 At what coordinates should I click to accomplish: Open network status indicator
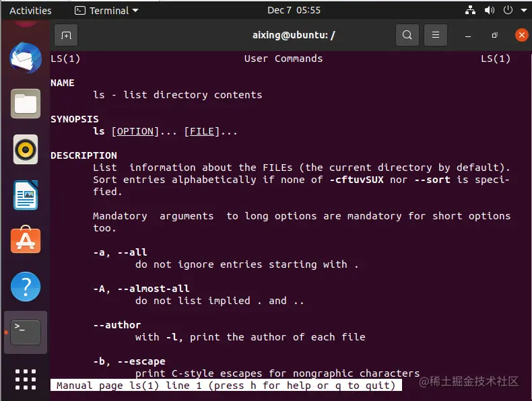point(470,10)
